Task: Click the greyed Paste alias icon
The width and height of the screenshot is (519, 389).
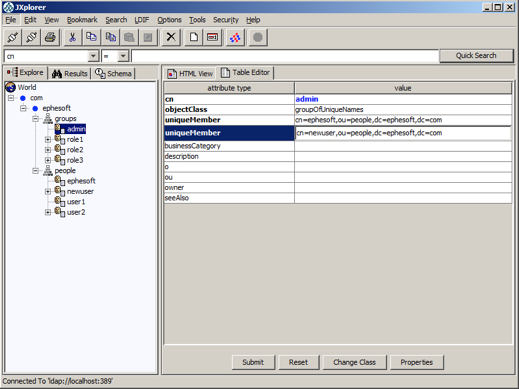Action: click(x=129, y=37)
